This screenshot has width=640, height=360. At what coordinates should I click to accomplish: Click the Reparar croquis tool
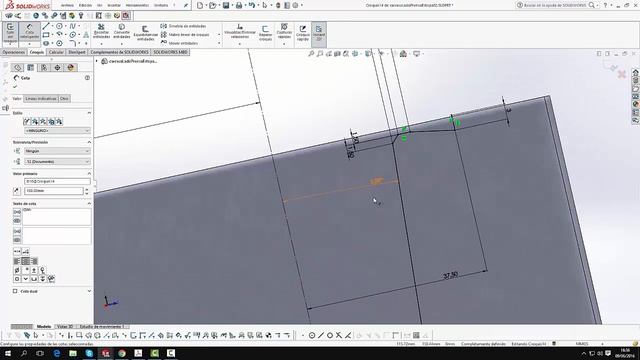click(265, 33)
